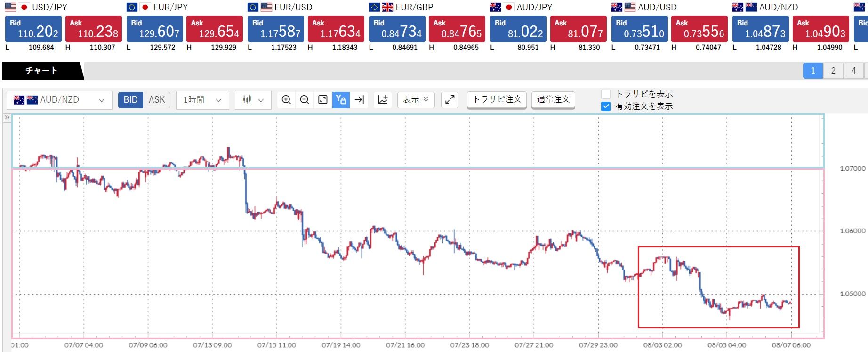The width and height of the screenshot is (868, 352).
Task: Uncheck 有効注文を表示 checkbox
Action: (x=606, y=106)
